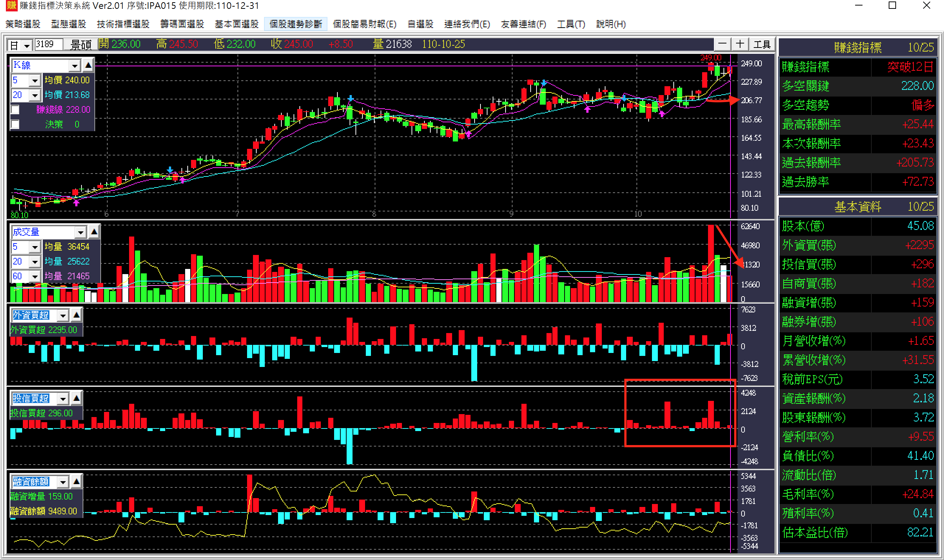Open the 60-period volume average dropdown
The height and width of the screenshot is (560, 944).
pyautogui.click(x=35, y=276)
